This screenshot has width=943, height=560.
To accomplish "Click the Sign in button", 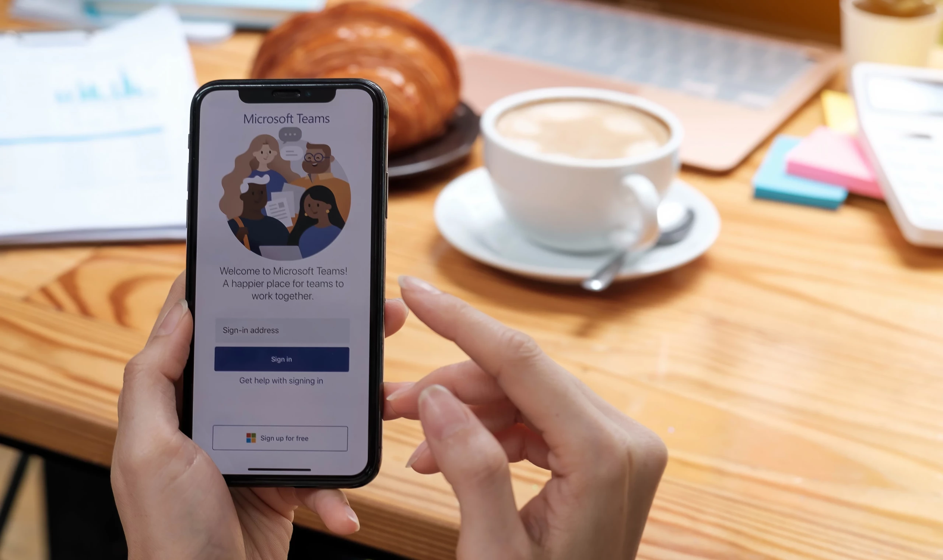I will point(281,359).
